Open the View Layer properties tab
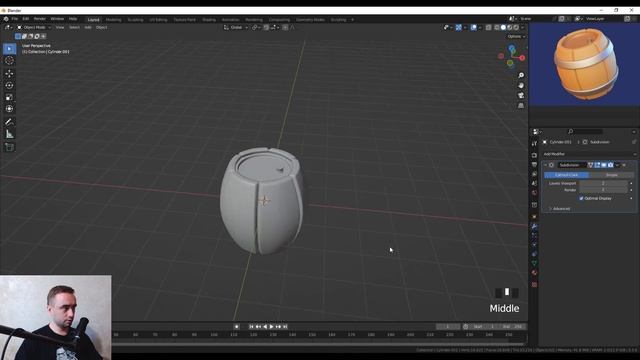 click(534, 174)
